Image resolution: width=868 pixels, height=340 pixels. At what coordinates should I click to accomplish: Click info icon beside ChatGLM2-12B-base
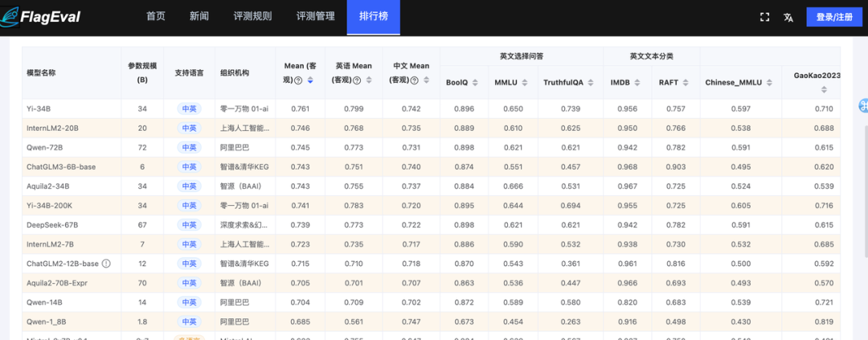point(106,264)
